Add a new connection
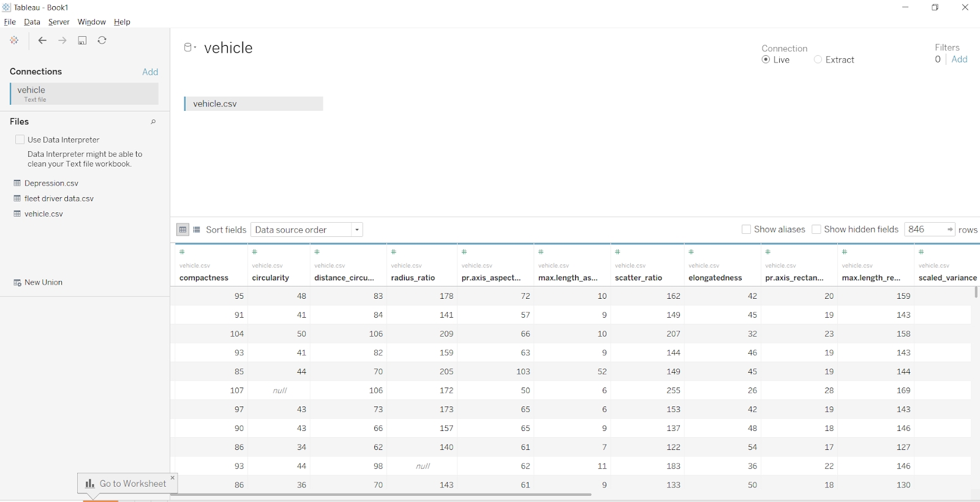This screenshot has height=502, width=980. [150, 72]
